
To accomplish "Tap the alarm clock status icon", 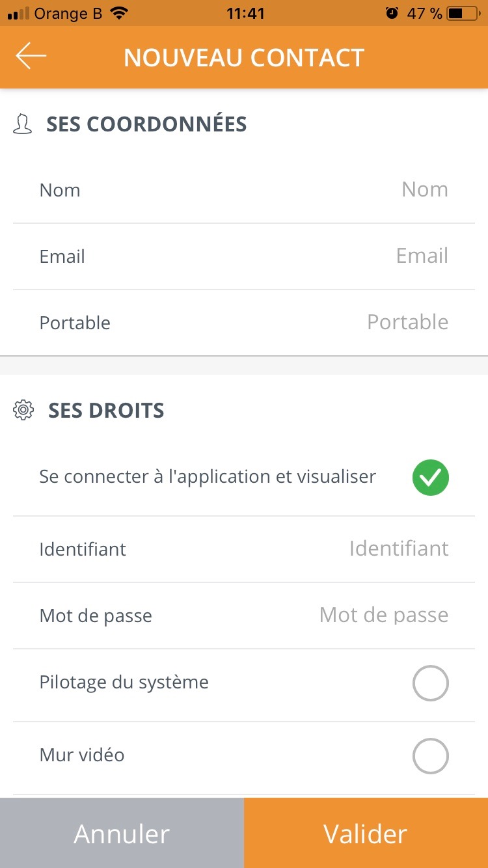I will 392,13.
